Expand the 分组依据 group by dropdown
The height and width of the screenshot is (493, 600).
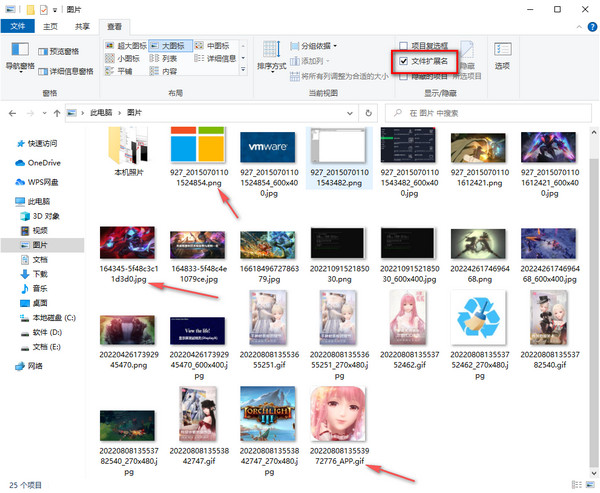pos(318,46)
